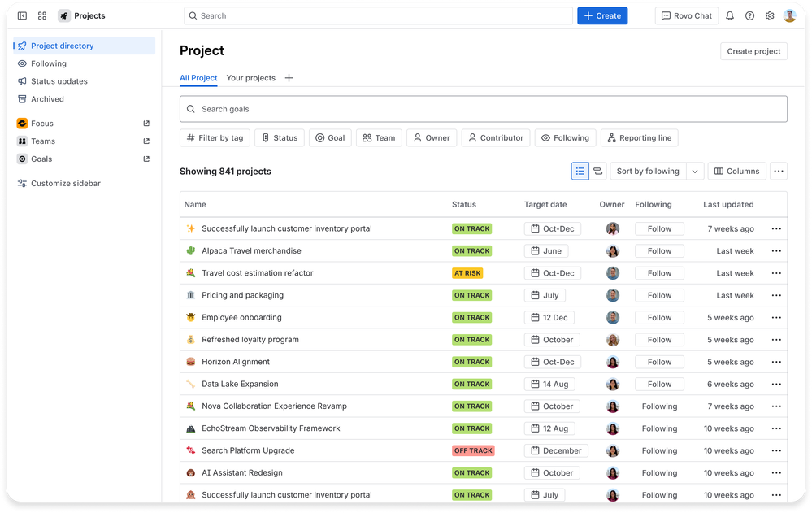The height and width of the screenshot is (513, 812).
Task: Follow the Travel cost estimation refactor project
Action: [x=659, y=273]
